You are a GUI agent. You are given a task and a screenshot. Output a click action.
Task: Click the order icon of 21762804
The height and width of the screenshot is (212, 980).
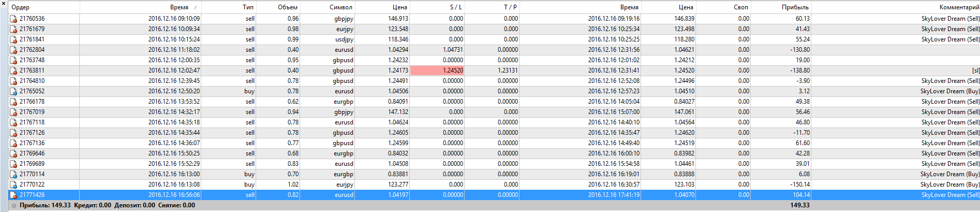point(13,50)
